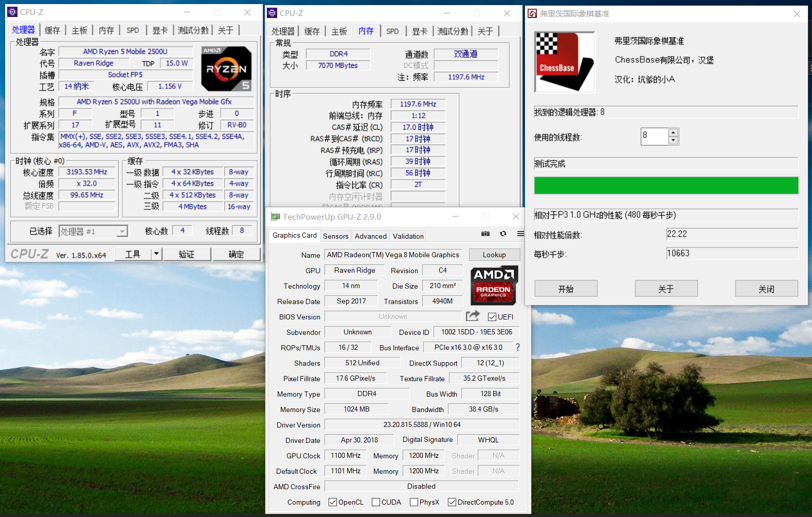Decrease thread count with down arrow
The height and width of the screenshot is (517, 812).
[x=673, y=140]
